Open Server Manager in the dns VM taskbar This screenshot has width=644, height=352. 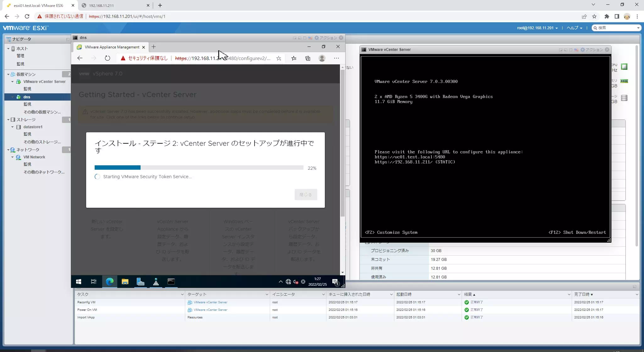(140, 282)
